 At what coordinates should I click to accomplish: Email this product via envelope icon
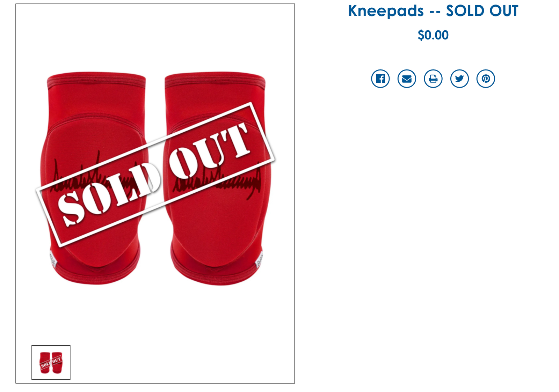[x=407, y=79]
